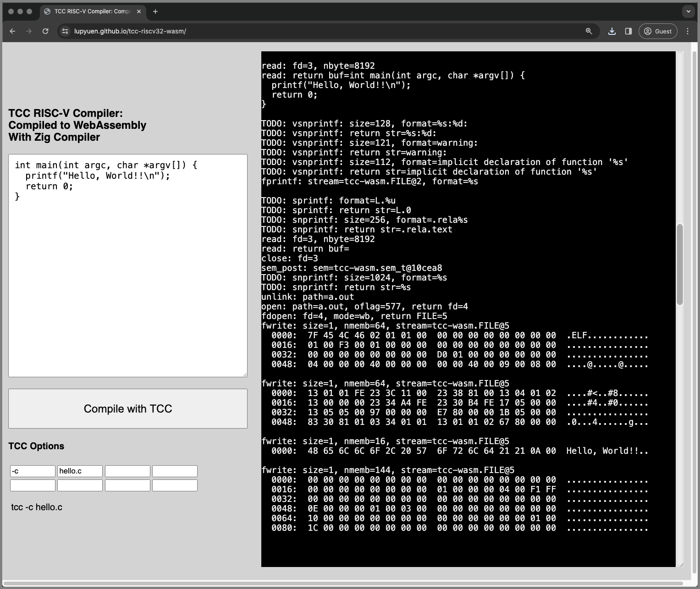Expand the tab search dropdown arrow
700x589 pixels.
pyautogui.click(x=688, y=11)
